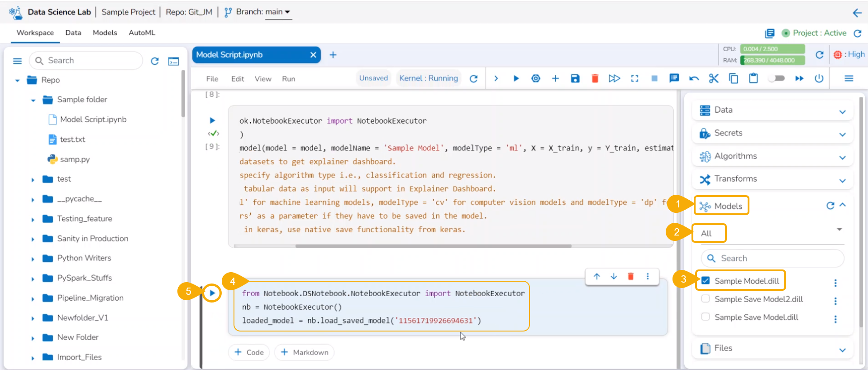Click the scissors cut cell icon
Image resolution: width=868 pixels, height=370 pixels.
pos(713,78)
